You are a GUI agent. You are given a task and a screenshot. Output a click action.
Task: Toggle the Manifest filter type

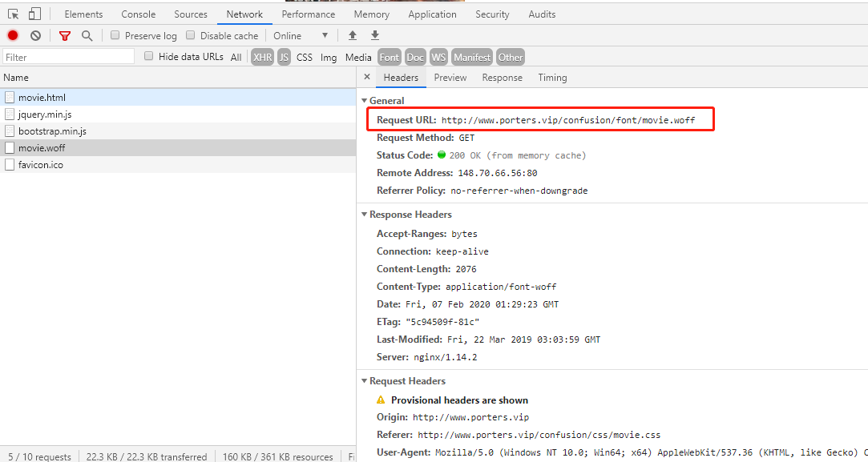pos(472,57)
